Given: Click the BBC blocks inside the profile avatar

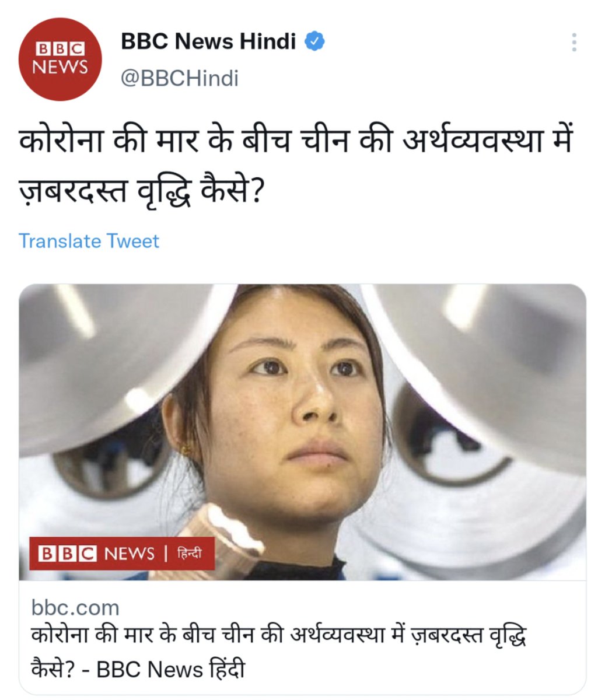Looking at the screenshot, I should tap(60, 48).
